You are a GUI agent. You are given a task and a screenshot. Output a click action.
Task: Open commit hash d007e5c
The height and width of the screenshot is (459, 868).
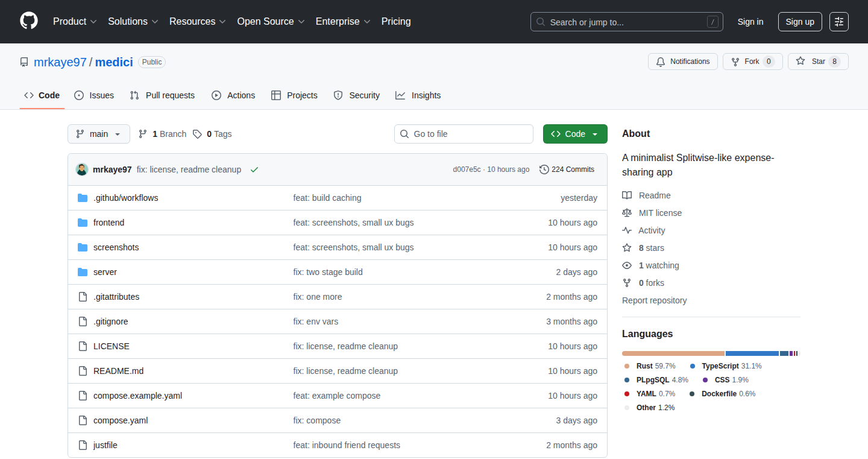coord(467,169)
